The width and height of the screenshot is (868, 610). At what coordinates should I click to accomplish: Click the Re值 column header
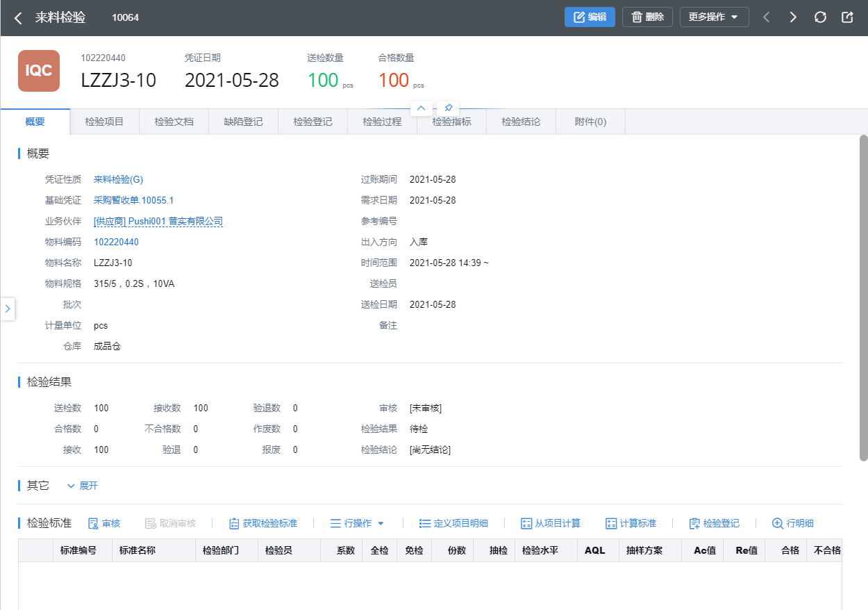coord(744,550)
